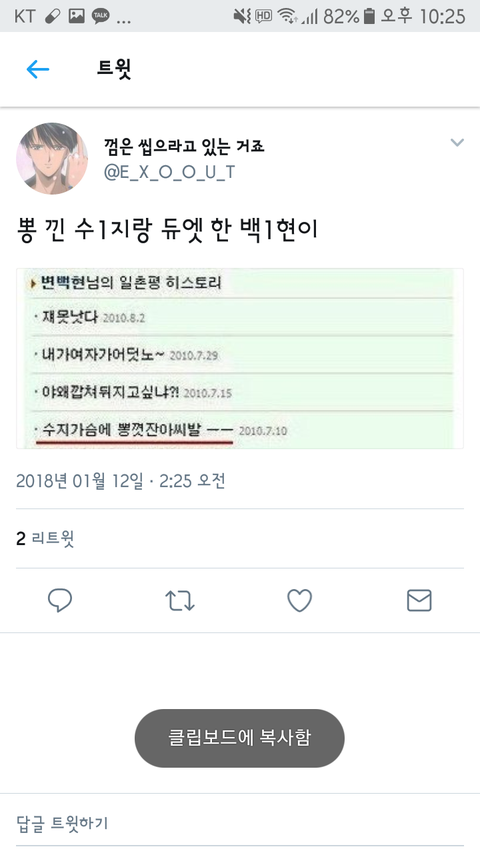
Task: Tap the 답글 트윗하기 reply field
Action: coord(240,823)
